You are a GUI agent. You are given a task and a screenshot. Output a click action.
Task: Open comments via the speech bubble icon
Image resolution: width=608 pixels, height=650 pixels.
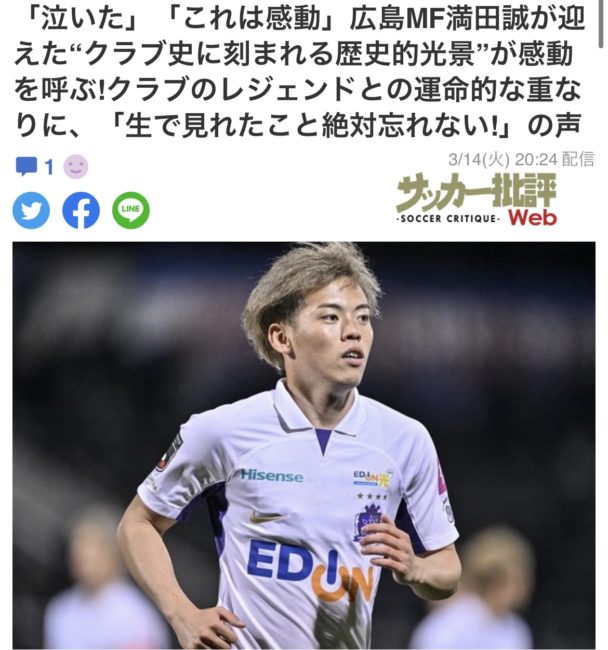point(27,167)
